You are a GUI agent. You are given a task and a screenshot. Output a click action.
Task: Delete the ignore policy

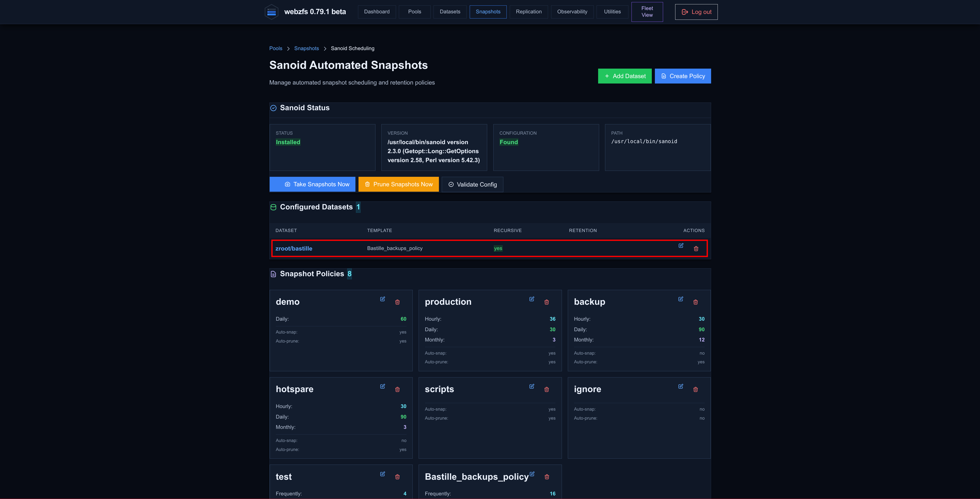coord(695,389)
